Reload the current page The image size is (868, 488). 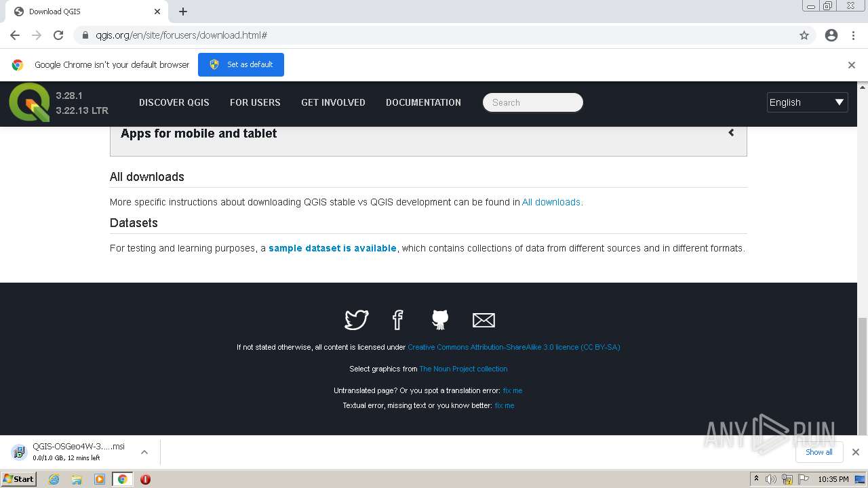(58, 35)
